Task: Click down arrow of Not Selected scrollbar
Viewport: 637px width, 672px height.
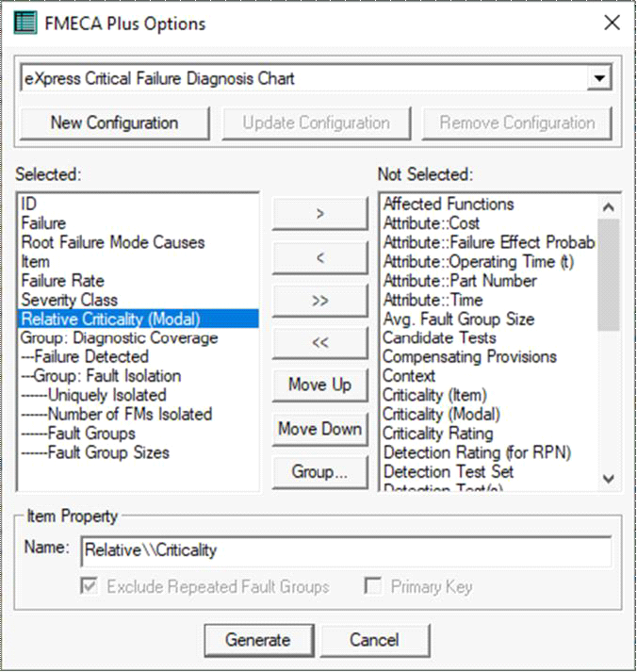Action: [x=609, y=479]
